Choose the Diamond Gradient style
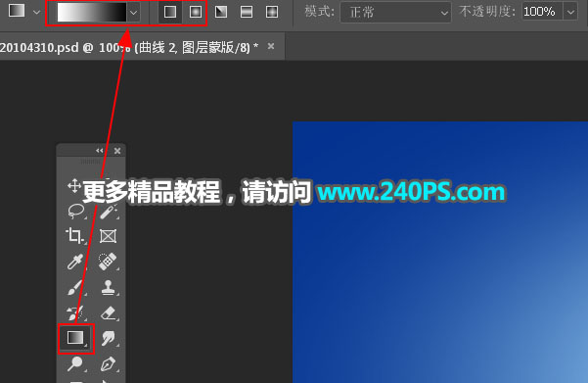Screen dimensions: 588x383 (272, 12)
